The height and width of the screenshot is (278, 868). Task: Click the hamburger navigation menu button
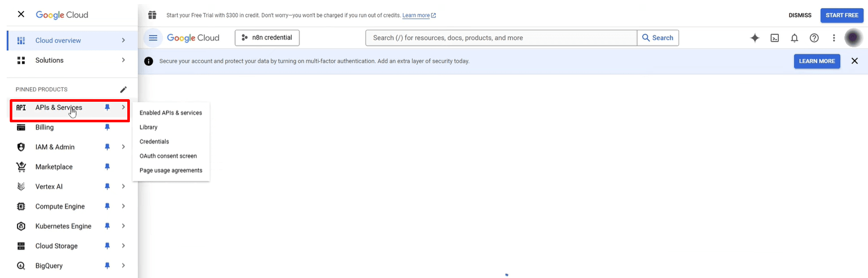[152, 38]
